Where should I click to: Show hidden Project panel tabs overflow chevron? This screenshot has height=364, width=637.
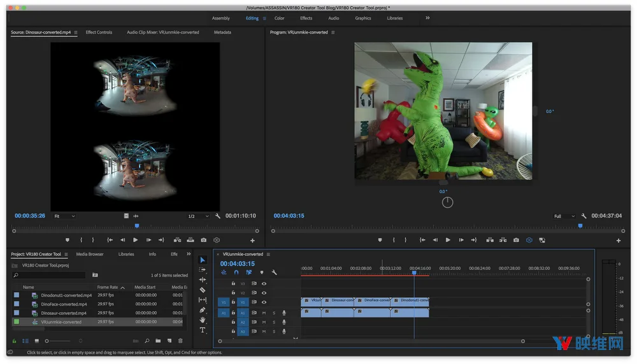(x=189, y=254)
